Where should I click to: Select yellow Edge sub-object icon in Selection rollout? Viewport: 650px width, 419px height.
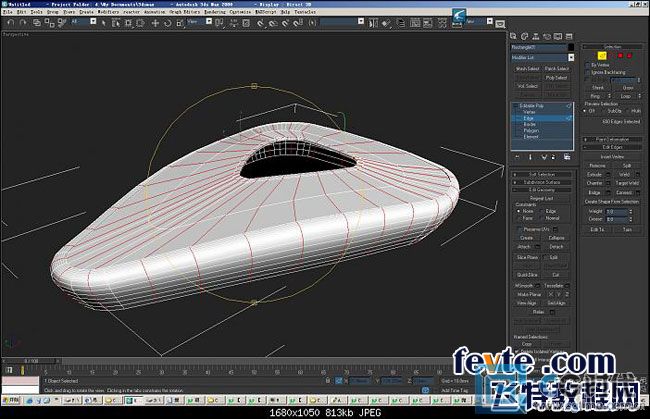point(602,56)
